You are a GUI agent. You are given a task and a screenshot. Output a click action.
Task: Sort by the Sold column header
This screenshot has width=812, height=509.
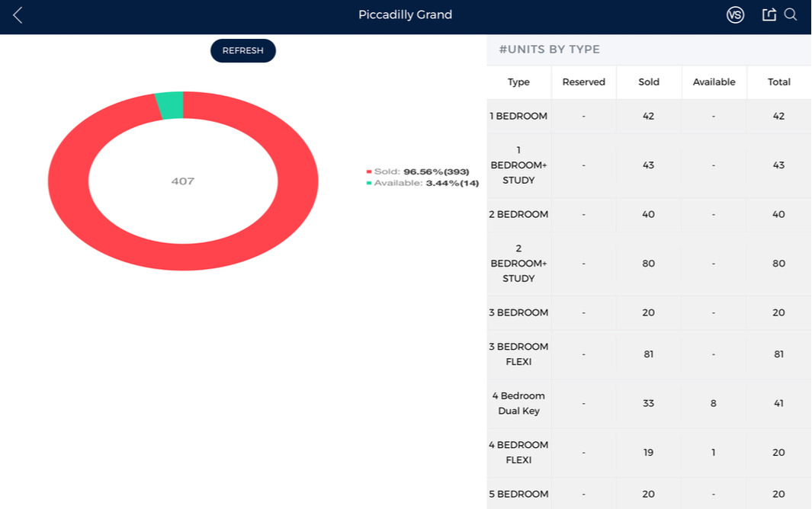pyautogui.click(x=648, y=82)
